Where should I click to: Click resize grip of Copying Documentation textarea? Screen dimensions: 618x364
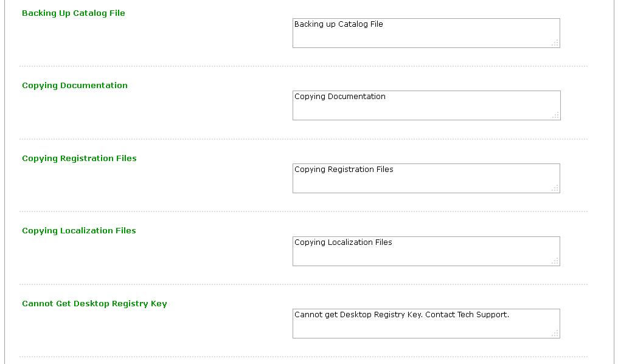coord(556,115)
